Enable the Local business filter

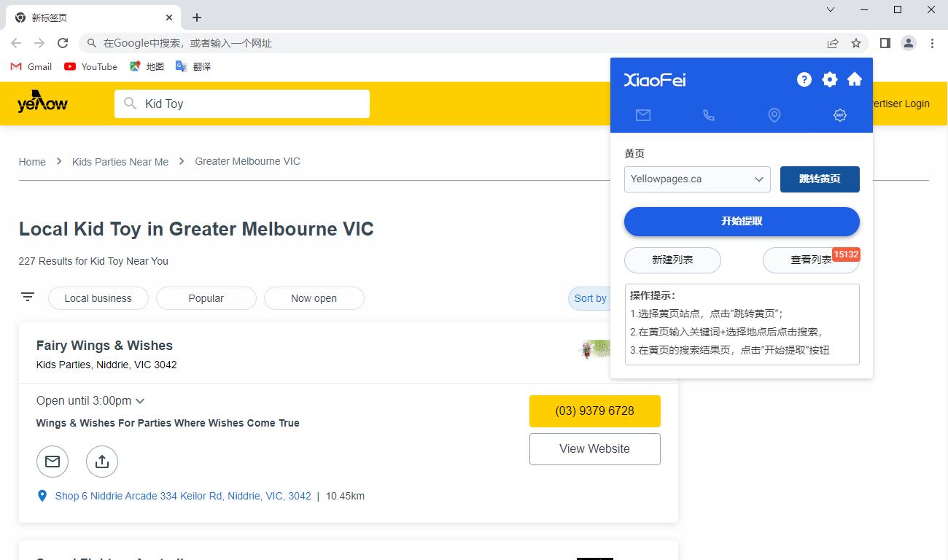pos(98,298)
